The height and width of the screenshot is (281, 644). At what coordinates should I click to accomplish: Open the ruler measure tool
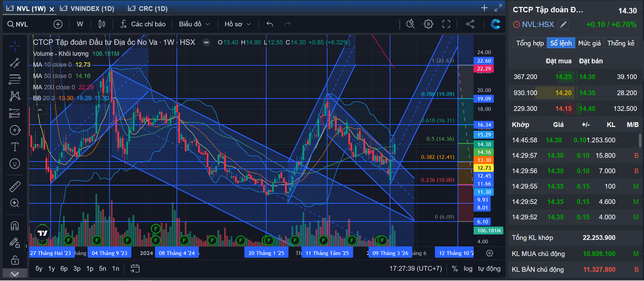coord(15,186)
